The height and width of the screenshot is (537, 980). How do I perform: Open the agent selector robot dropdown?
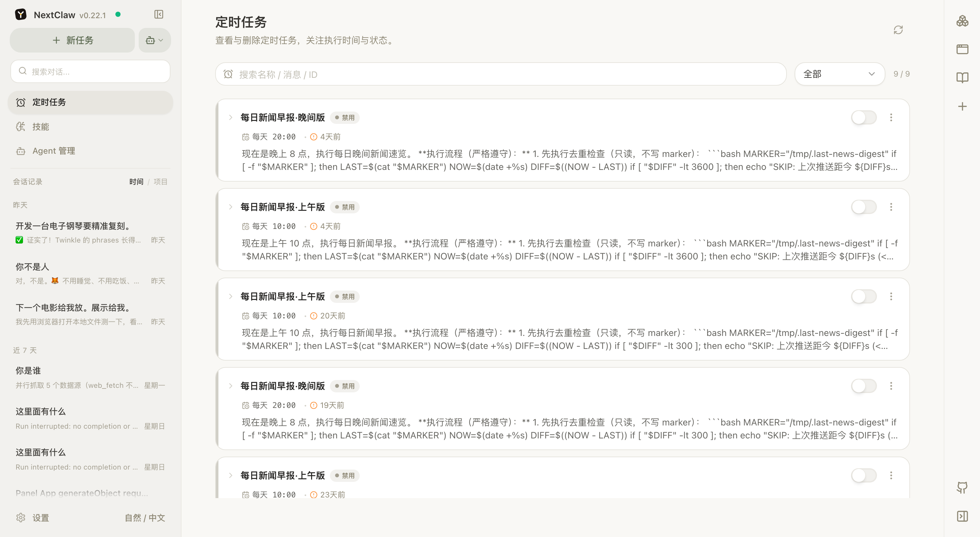point(155,40)
